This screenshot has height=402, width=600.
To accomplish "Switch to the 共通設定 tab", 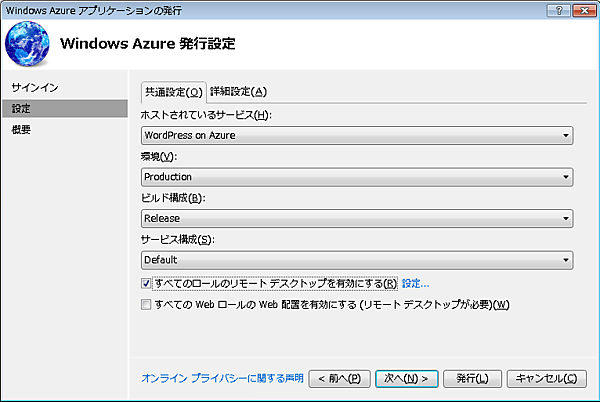I will (173, 92).
